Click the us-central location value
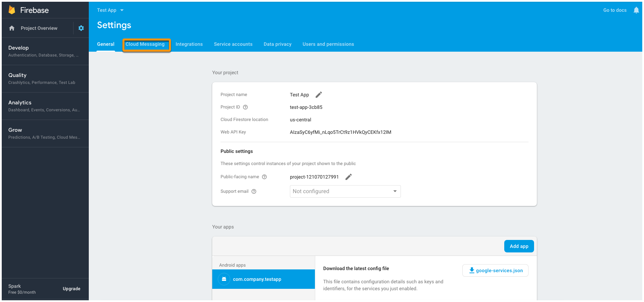This screenshot has height=302, width=644. coord(301,120)
